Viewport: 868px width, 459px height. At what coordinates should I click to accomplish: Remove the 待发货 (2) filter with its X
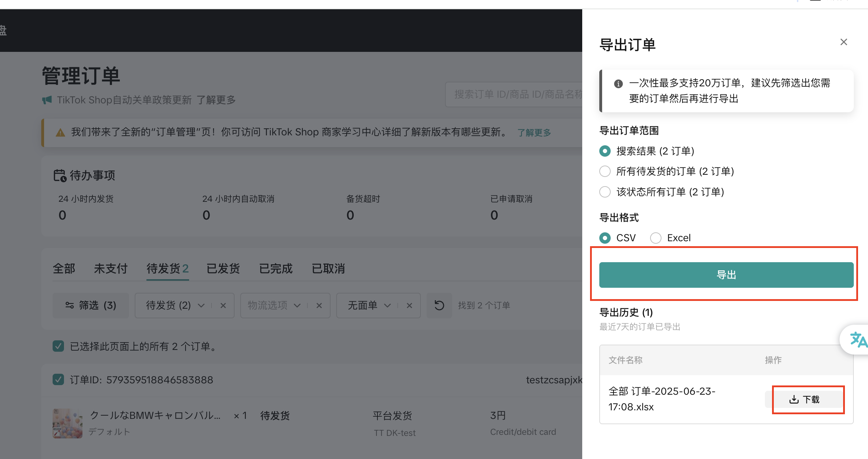pos(223,306)
